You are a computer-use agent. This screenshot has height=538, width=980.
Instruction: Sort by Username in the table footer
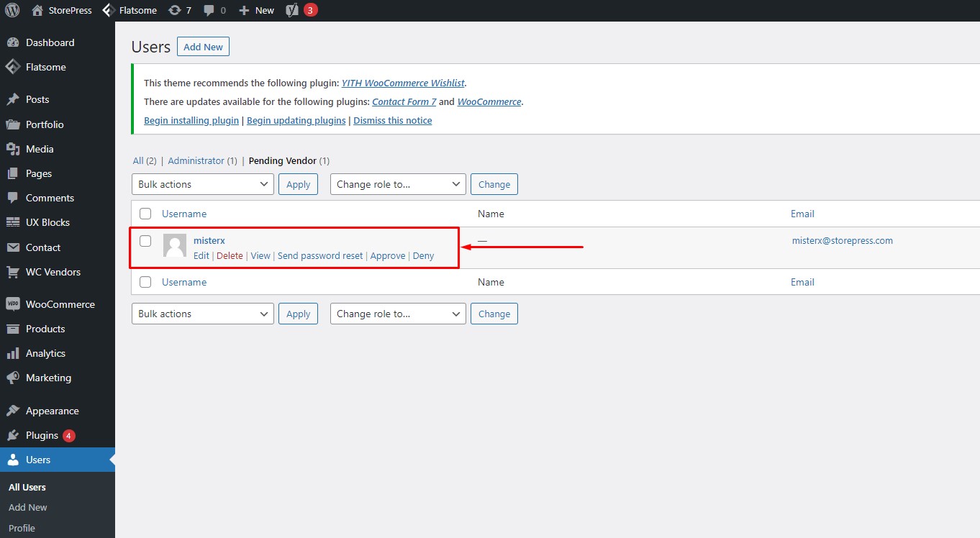click(184, 282)
